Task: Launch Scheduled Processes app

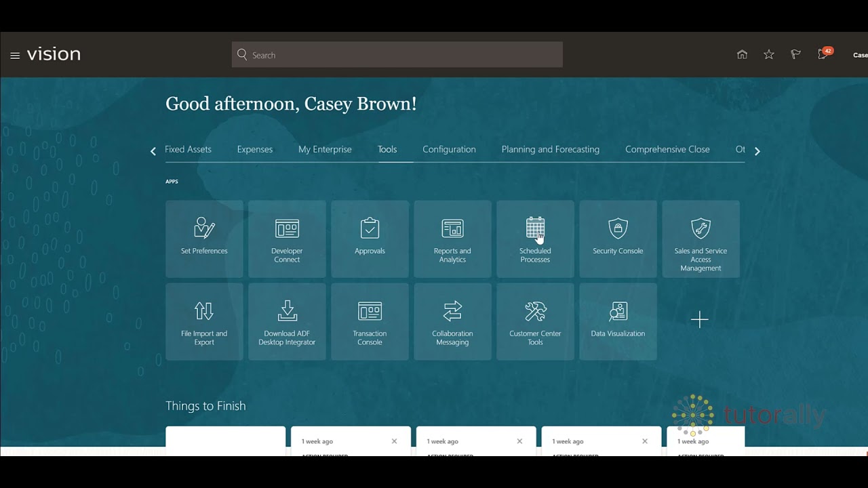Action: (x=535, y=239)
